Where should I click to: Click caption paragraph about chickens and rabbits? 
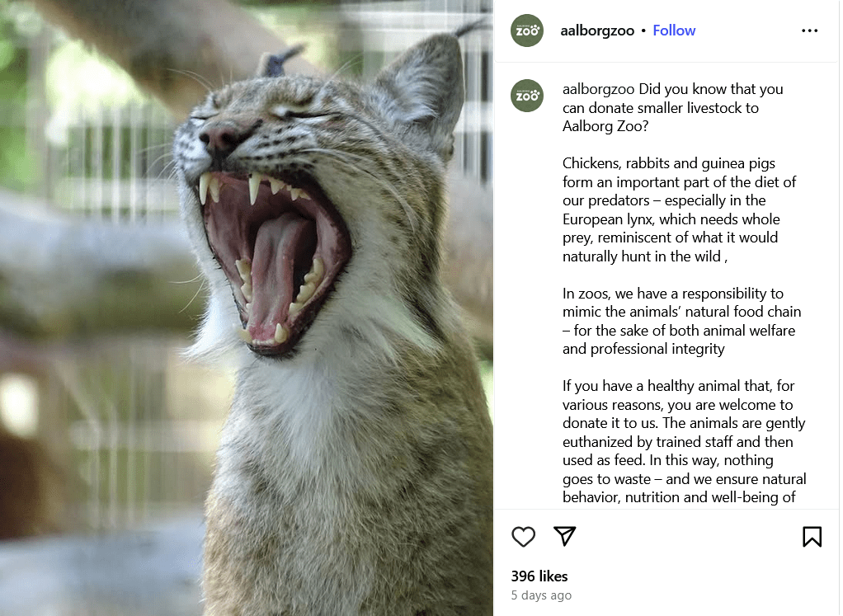point(679,209)
